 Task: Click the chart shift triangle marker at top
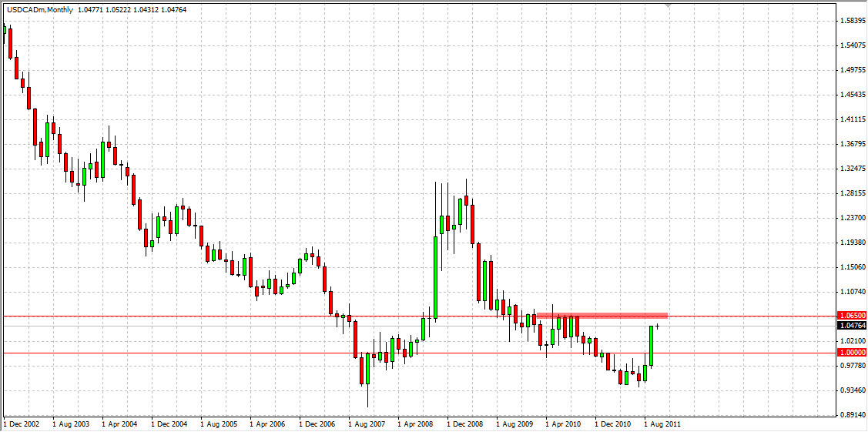[669, 5]
